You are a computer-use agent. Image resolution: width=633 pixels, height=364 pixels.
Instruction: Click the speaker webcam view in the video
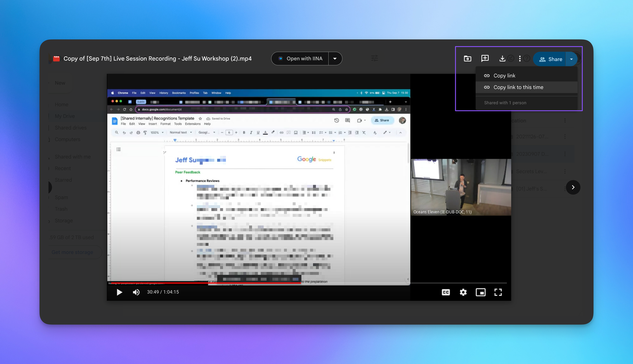pos(461,187)
